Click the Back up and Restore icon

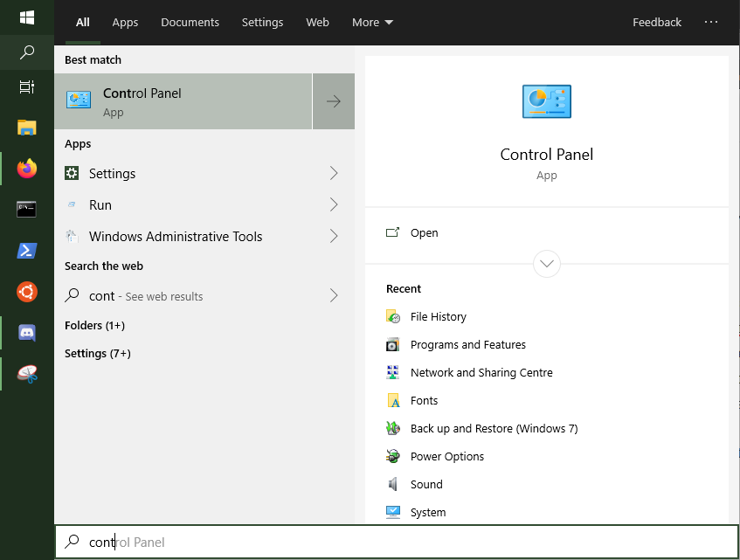(393, 428)
